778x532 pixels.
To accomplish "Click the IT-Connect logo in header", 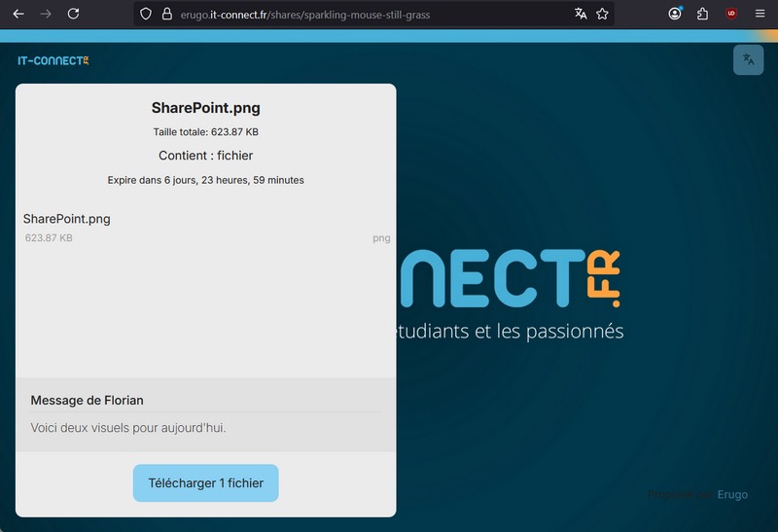I will 53,60.
